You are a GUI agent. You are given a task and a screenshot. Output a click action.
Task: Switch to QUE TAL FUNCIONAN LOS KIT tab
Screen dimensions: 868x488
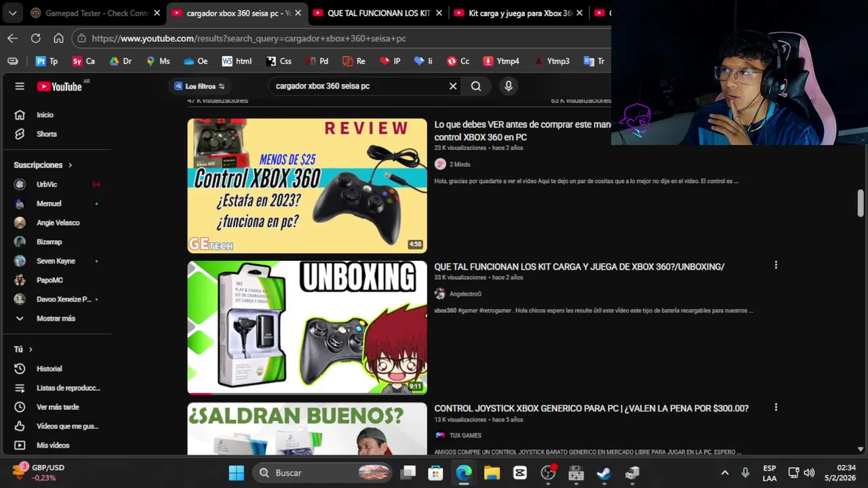377,13
